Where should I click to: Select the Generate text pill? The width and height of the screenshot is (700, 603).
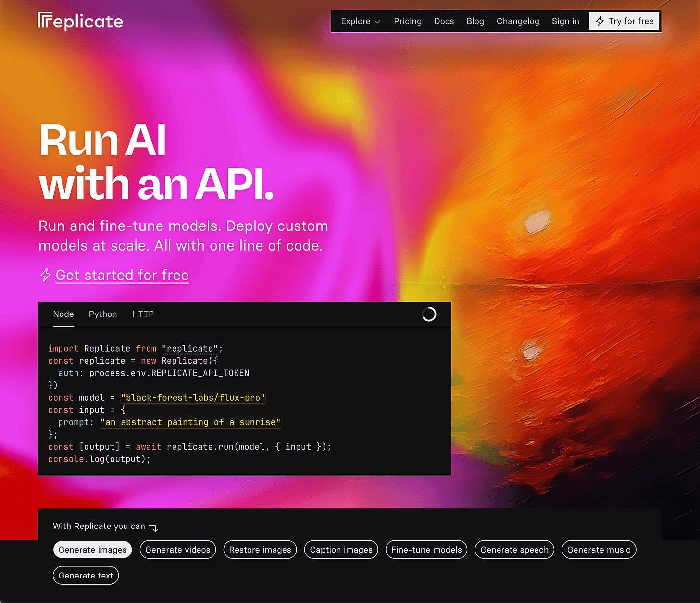pyautogui.click(x=86, y=576)
